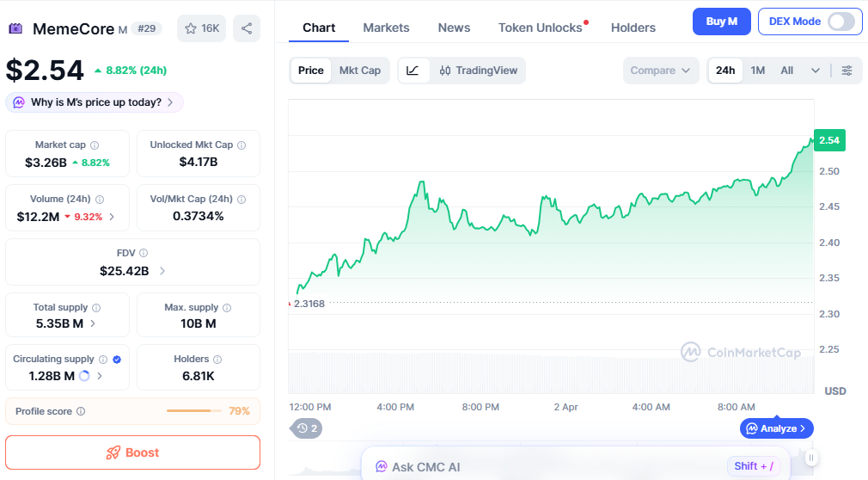
Task: Click the Boost button
Action: [x=133, y=452]
